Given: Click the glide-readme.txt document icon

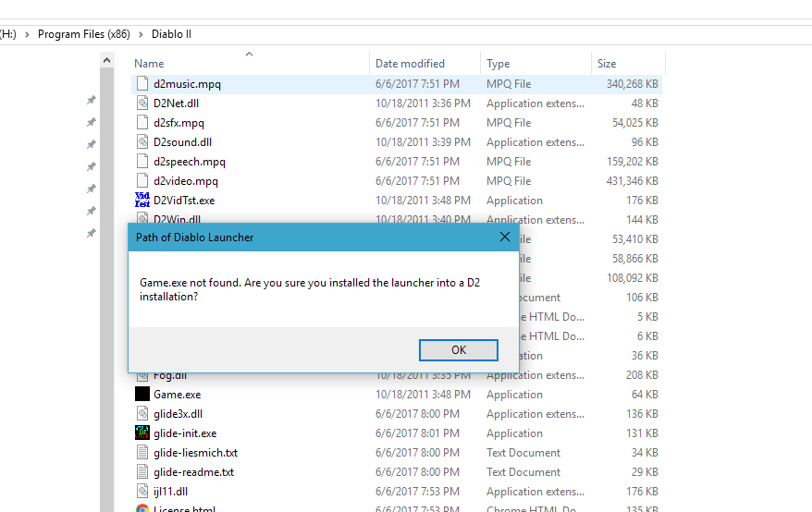Looking at the screenshot, I should [142, 471].
